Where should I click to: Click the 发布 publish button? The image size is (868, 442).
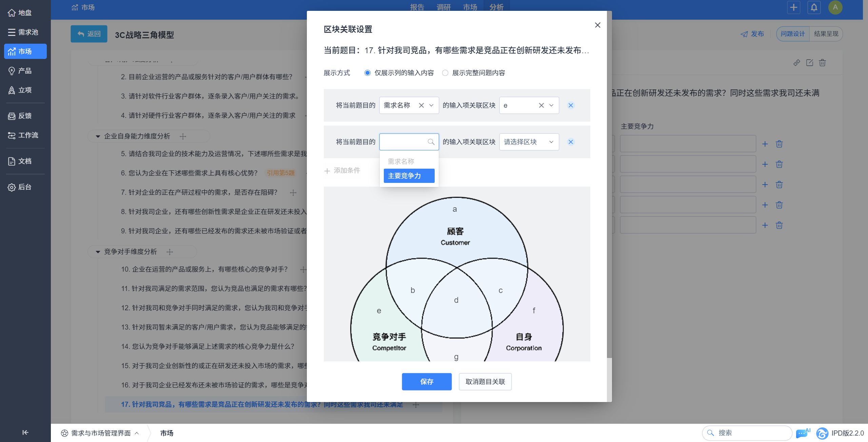(752, 34)
